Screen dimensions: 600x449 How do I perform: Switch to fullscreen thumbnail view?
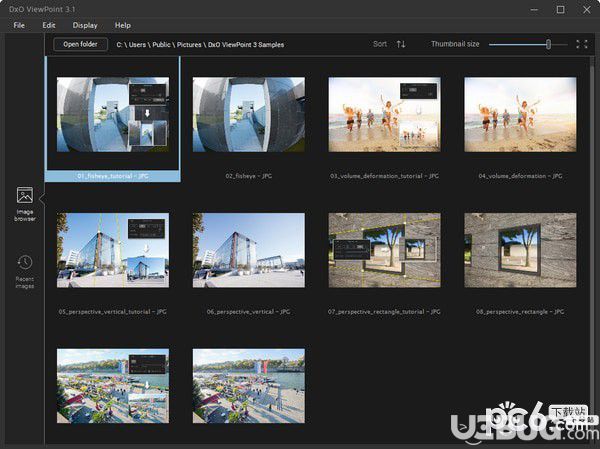(582, 44)
